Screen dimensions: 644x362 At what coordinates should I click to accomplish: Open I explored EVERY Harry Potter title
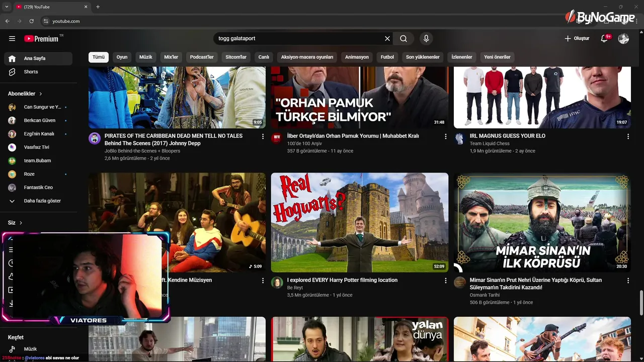(342, 280)
